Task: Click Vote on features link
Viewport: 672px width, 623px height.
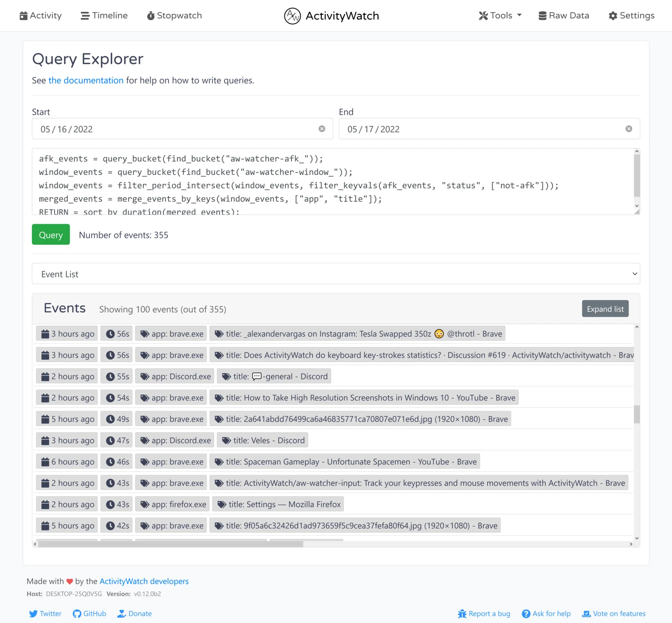Action: click(x=614, y=614)
